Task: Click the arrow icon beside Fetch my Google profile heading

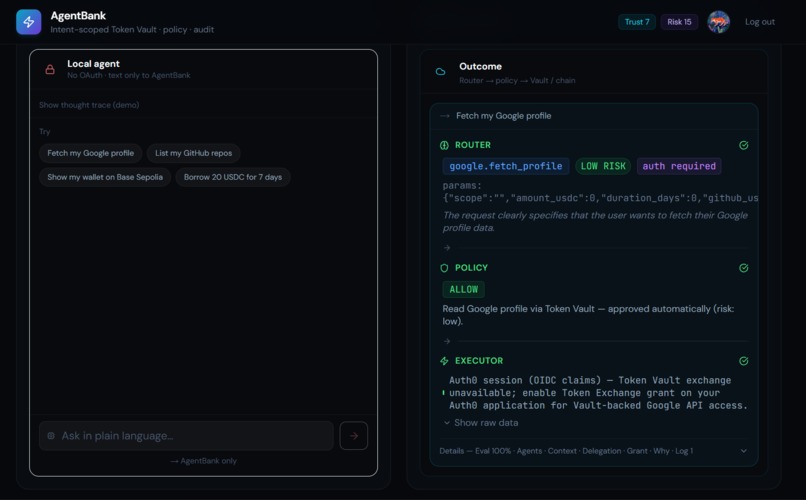Action: click(x=445, y=116)
